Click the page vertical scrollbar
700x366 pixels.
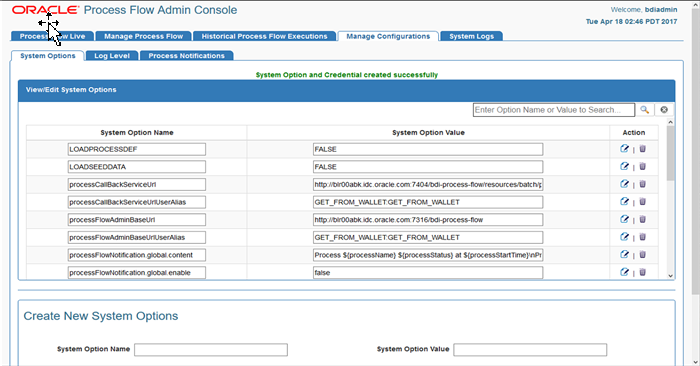tap(696, 152)
